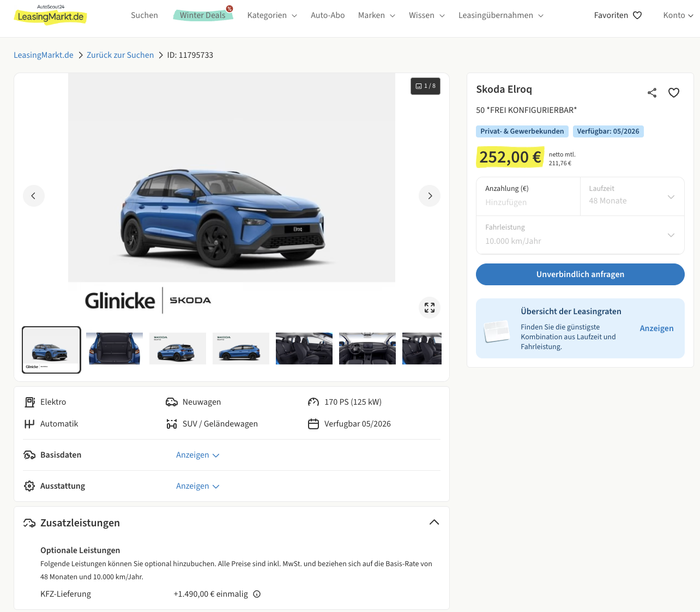Open the Marken menu
700x612 pixels.
376,15
